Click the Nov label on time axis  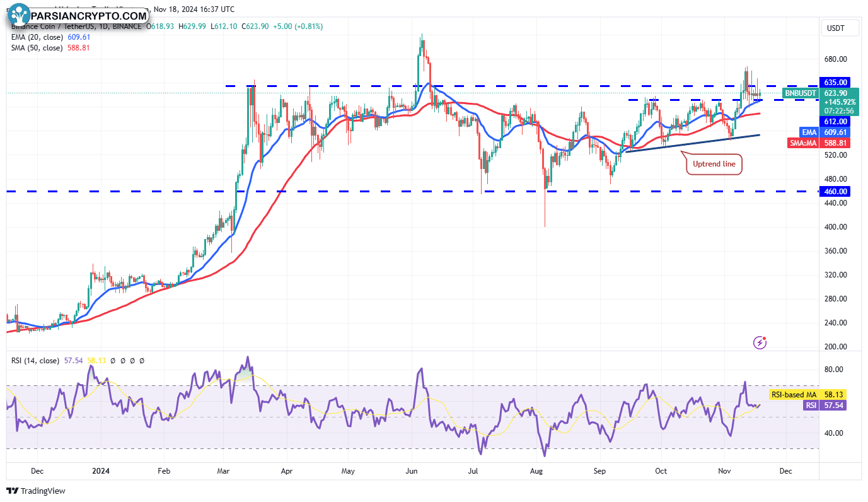pos(724,470)
